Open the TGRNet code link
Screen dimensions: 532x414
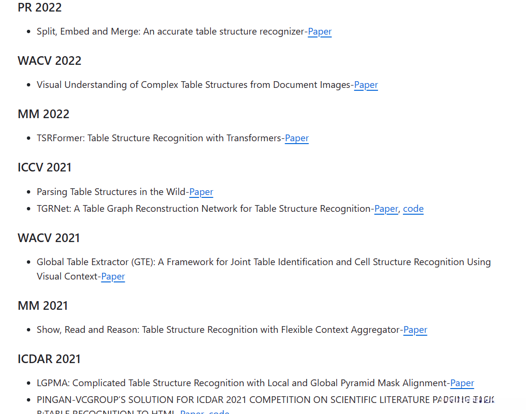(413, 209)
